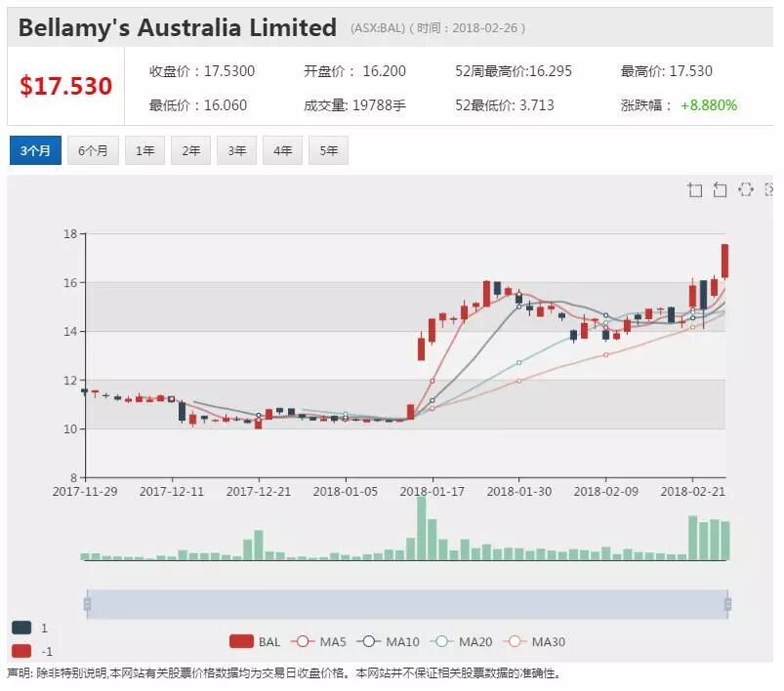The image size is (784, 691).
Task: Click the 2017-11-29 axis date label
Action: pos(85,492)
